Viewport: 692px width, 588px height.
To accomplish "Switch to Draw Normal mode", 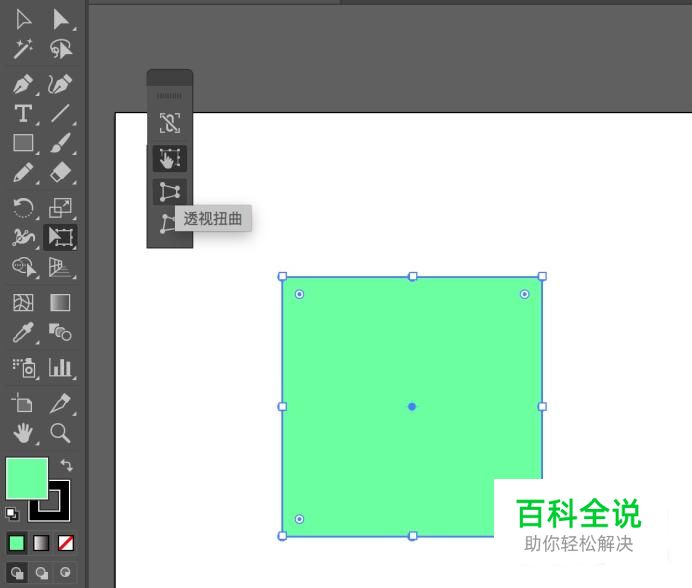I will pyautogui.click(x=17, y=573).
